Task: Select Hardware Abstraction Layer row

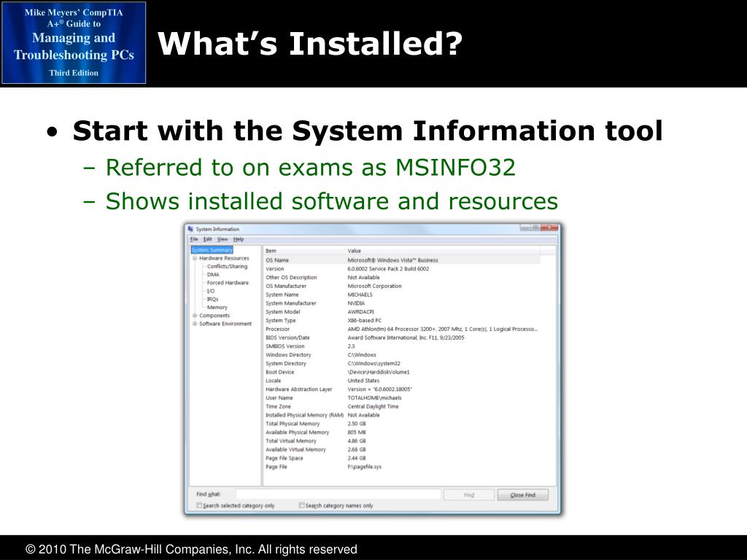Action: (402, 389)
